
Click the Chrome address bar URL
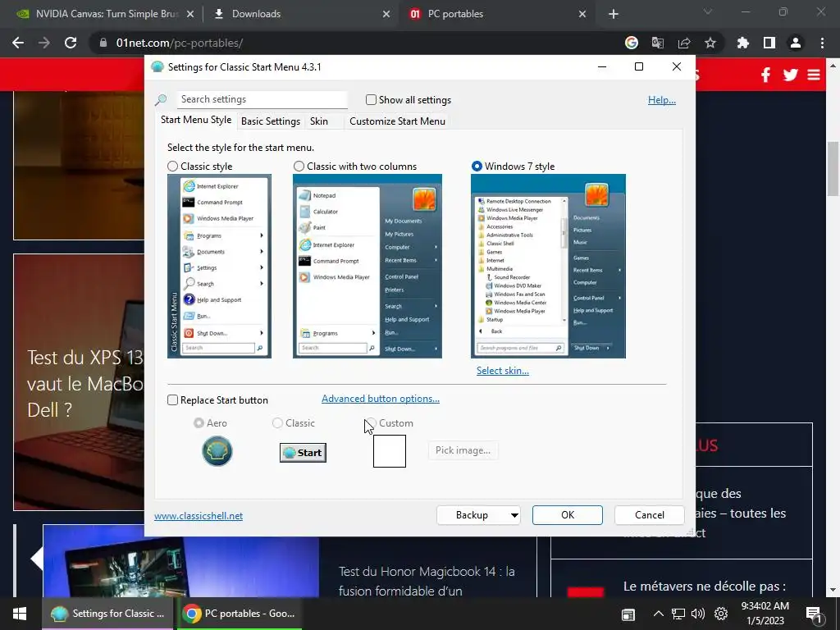coord(180,43)
